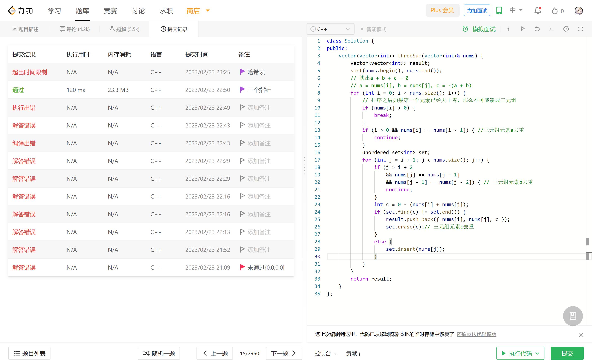The width and height of the screenshot is (592, 364).
Task: Open the 求职 menu
Action: 166,11
